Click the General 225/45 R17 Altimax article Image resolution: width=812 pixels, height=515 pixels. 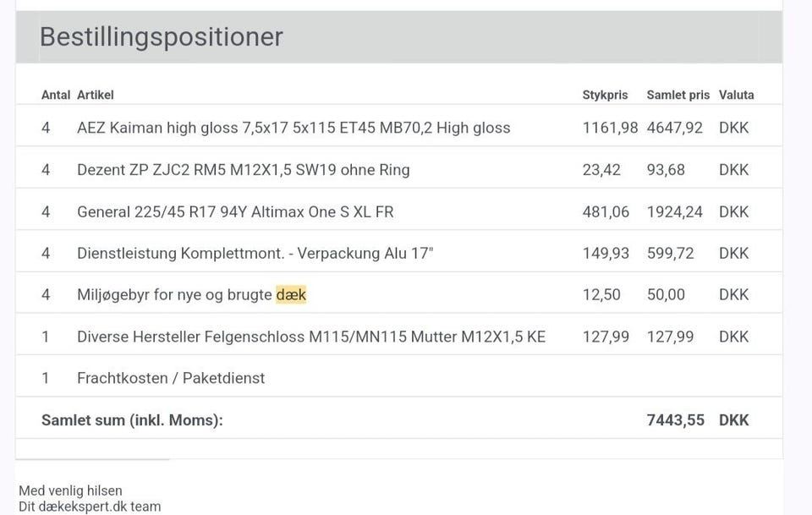234,211
